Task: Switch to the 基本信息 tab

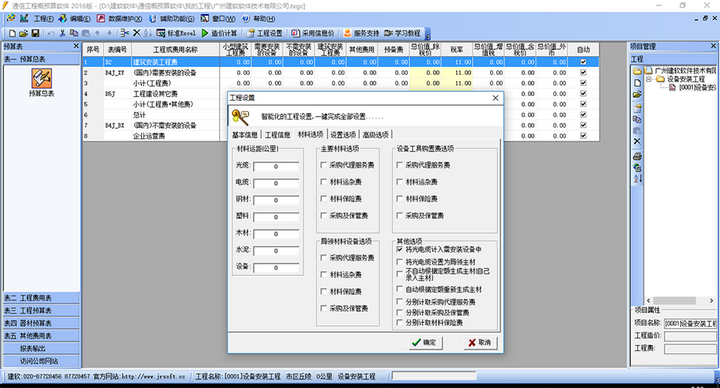Action: (x=245, y=135)
